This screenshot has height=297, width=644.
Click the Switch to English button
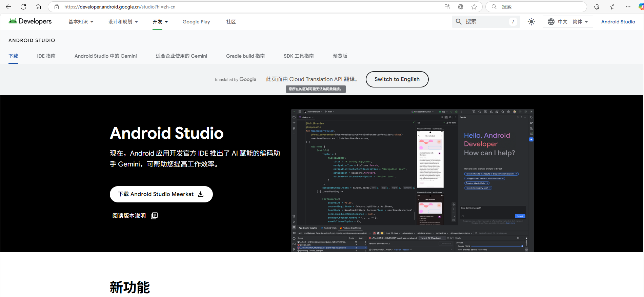[x=397, y=79]
